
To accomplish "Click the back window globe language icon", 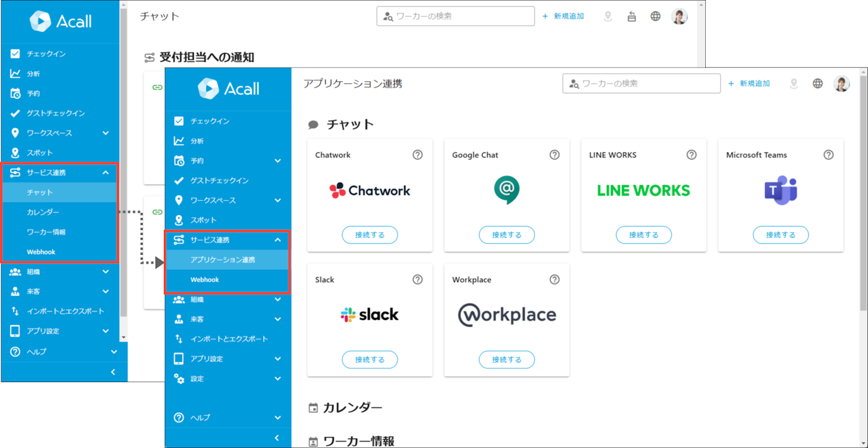I will tap(655, 16).
